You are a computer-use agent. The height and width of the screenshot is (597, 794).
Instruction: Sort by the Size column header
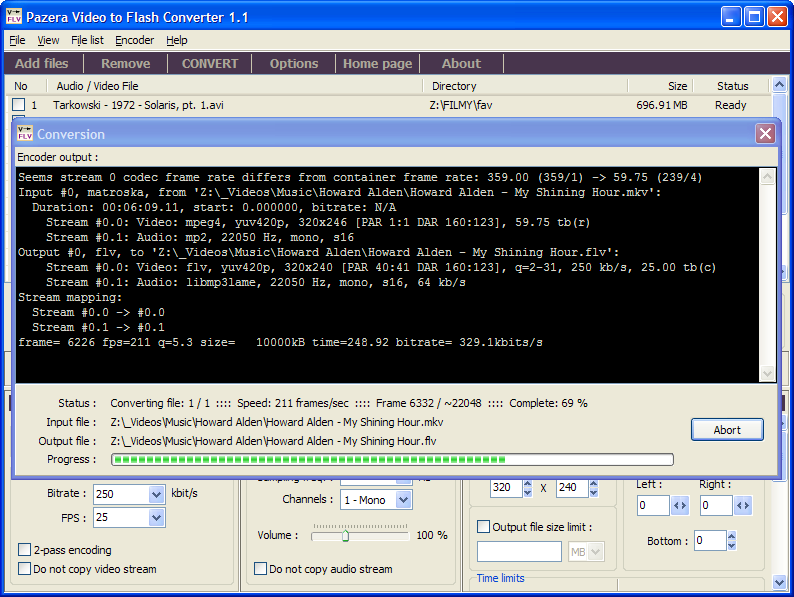pos(660,86)
